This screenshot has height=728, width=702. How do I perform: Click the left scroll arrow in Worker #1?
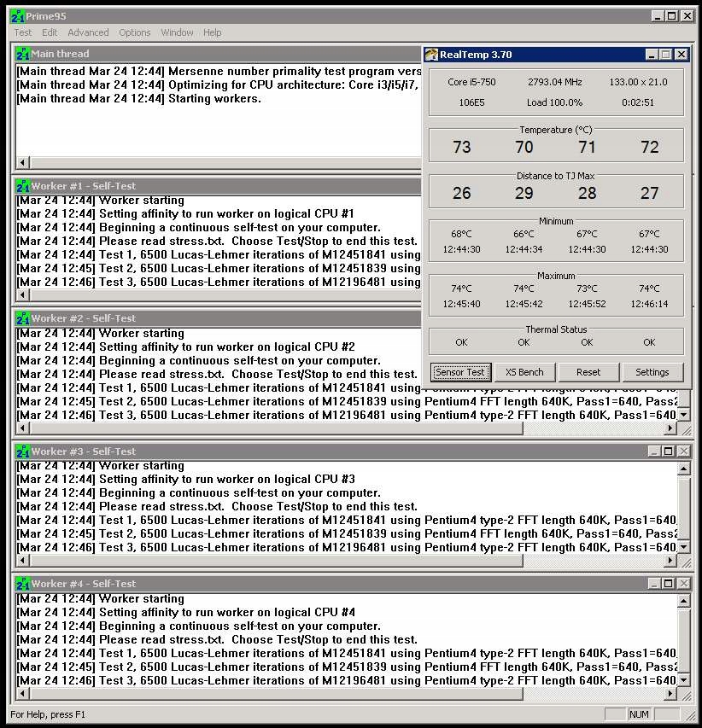(22, 294)
